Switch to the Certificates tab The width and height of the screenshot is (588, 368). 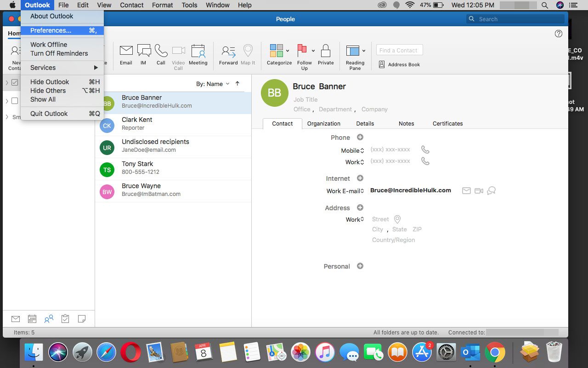[448, 123]
